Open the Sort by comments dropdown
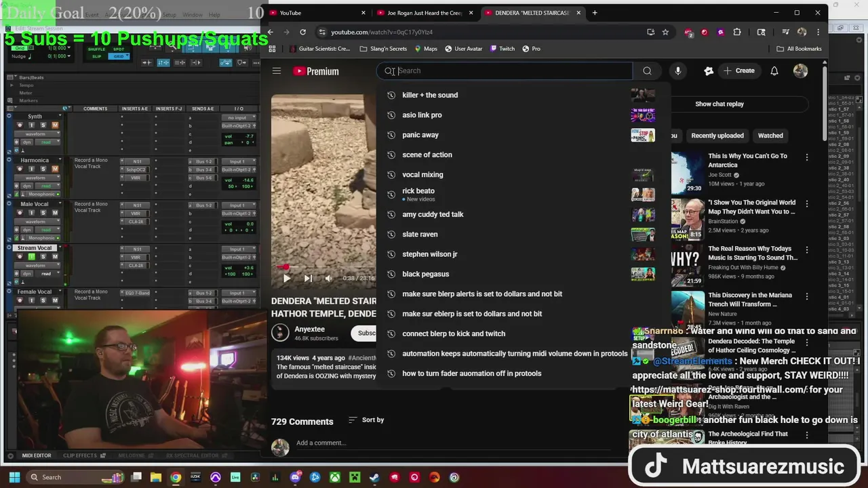Screen dimensions: 868x488 366,420
